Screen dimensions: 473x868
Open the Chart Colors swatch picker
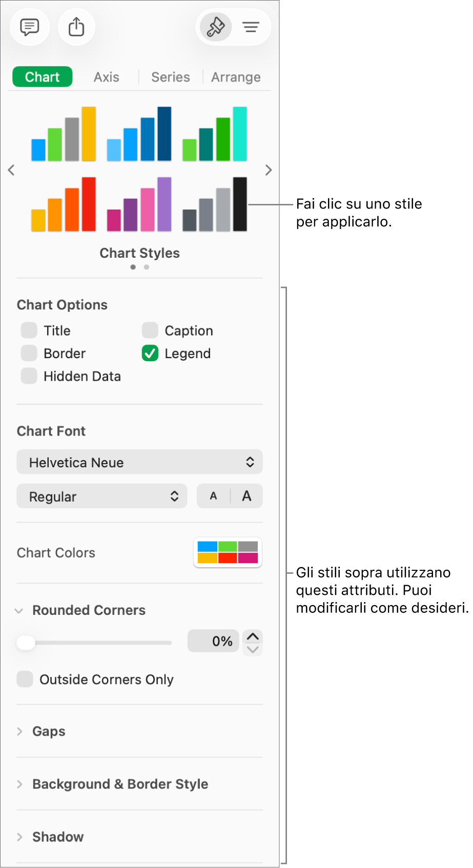(x=227, y=552)
